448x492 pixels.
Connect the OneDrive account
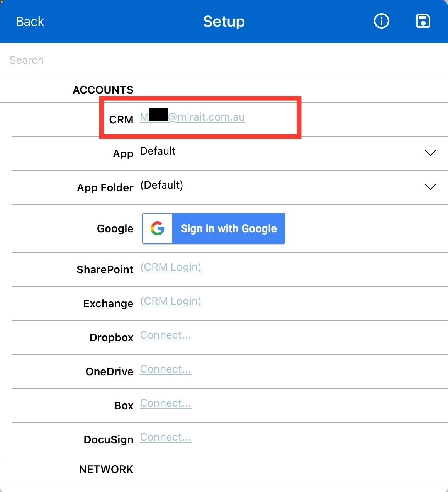tap(166, 369)
